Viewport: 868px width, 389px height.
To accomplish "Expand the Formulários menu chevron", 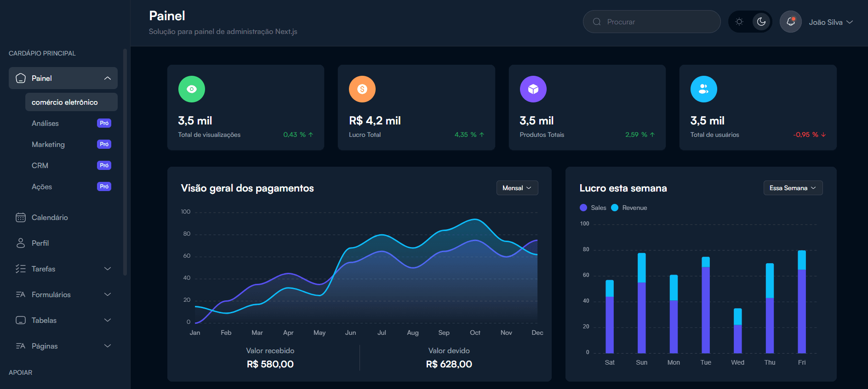I will (x=108, y=294).
